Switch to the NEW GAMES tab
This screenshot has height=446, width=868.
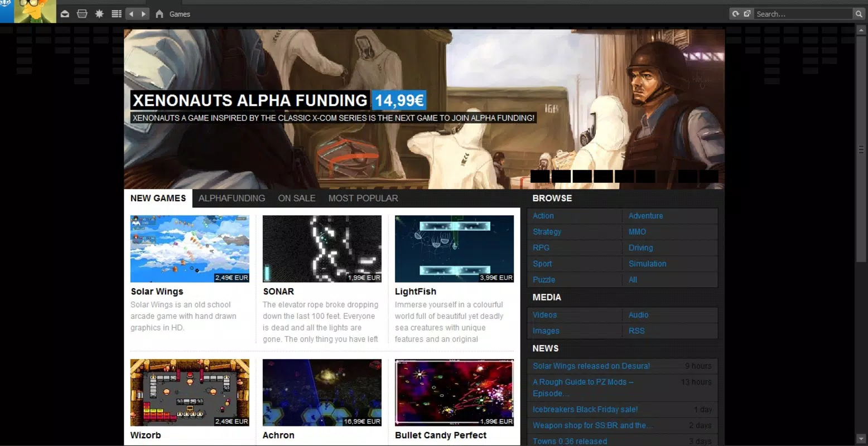pos(158,198)
